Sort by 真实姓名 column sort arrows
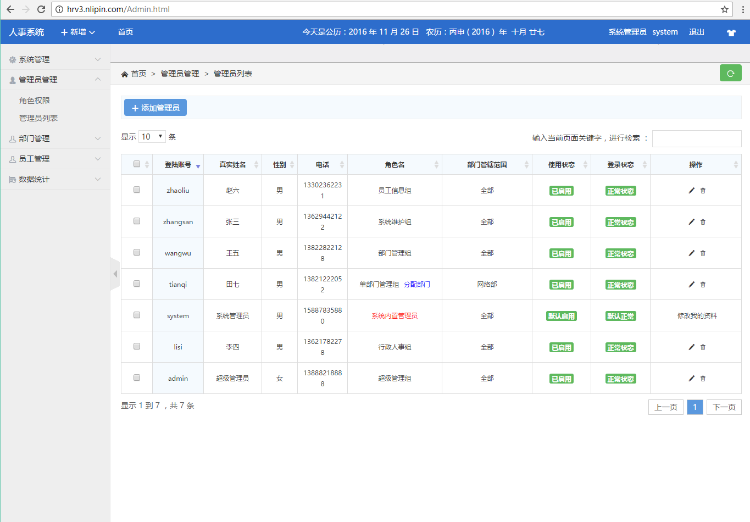This screenshot has height=522, width=750. point(256,165)
